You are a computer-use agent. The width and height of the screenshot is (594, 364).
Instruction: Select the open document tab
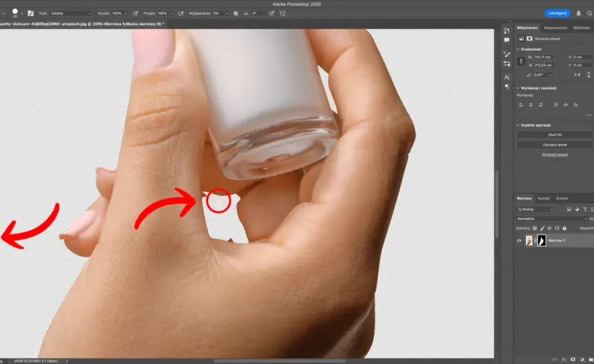[82, 24]
